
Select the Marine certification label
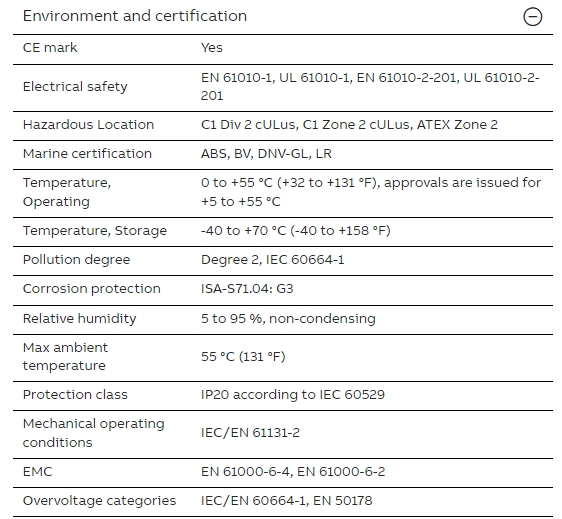87,153
